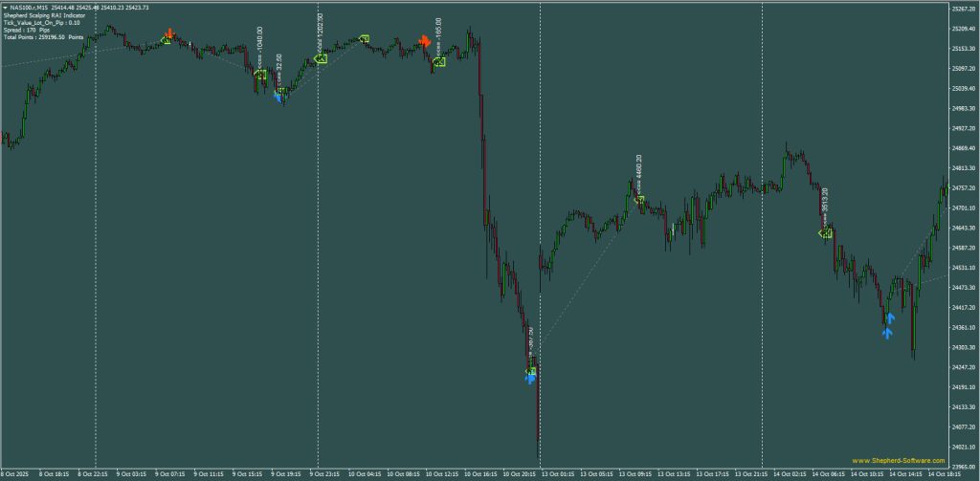Screen dimensions: 980x481
Task: Click the 24303.30 price scale value
Action: tap(963, 347)
